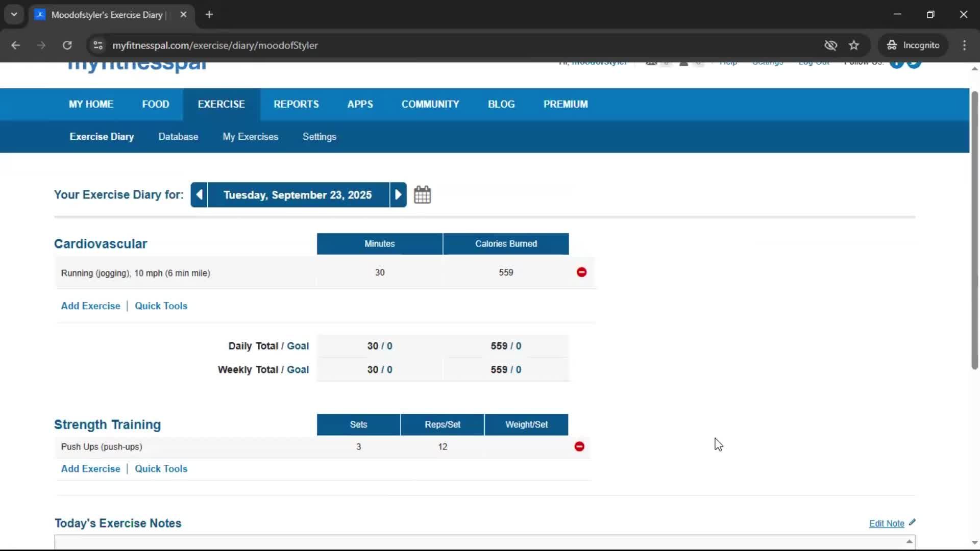Click the address bar URL
The height and width of the screenshot is (551, 980).
pos(215,45)
